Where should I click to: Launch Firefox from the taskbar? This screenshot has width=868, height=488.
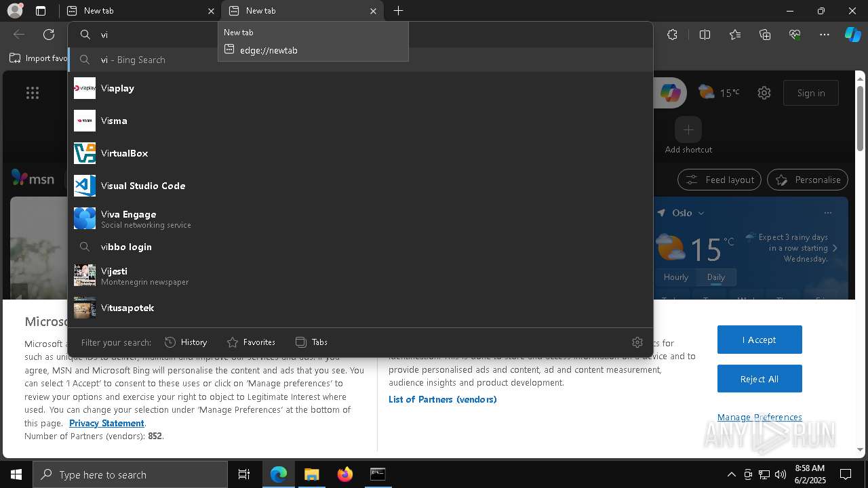click(x=345, y=474)
